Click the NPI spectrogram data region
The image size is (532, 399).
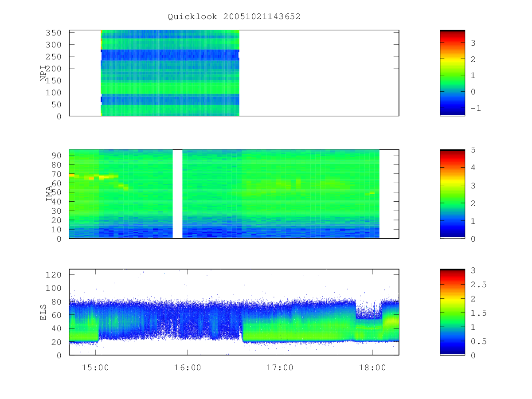pyautogui.click(x=170, y=73)
